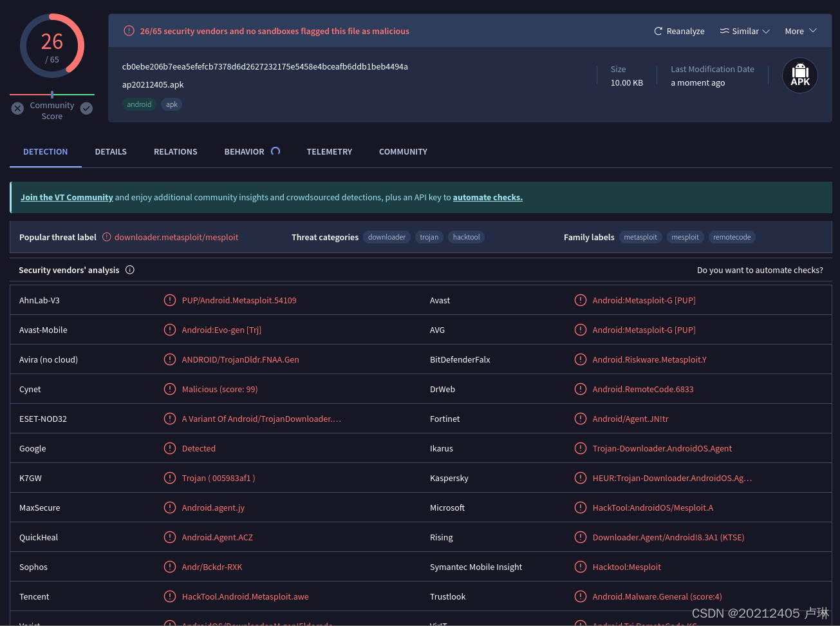Click the alert icon in Ikarus row

[581, 448]
